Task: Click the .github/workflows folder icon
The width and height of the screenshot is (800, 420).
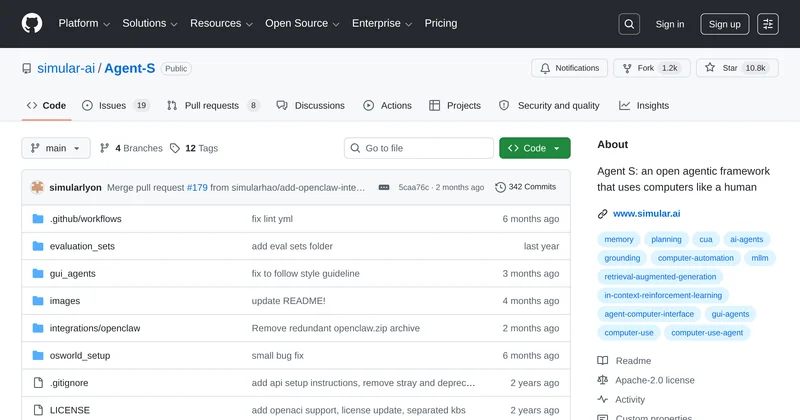Action: [x=38, y=219]
